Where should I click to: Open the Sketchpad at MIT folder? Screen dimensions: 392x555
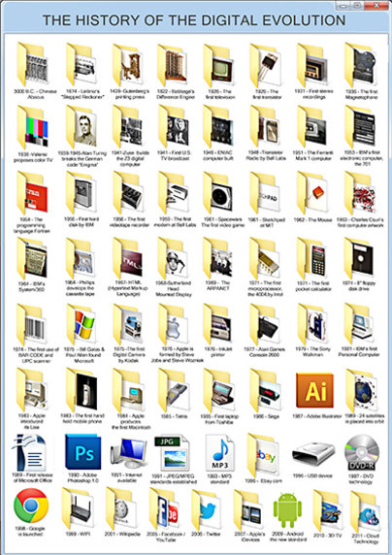pos(266,193)
